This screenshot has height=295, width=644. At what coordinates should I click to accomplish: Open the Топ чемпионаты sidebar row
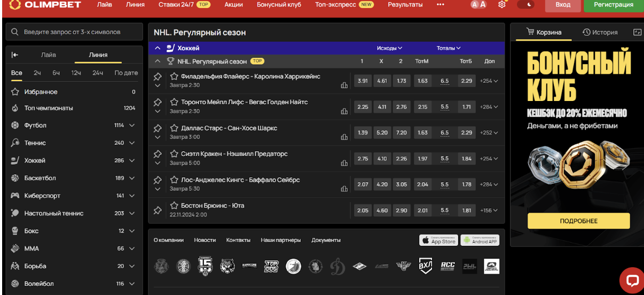coord(74,108)
